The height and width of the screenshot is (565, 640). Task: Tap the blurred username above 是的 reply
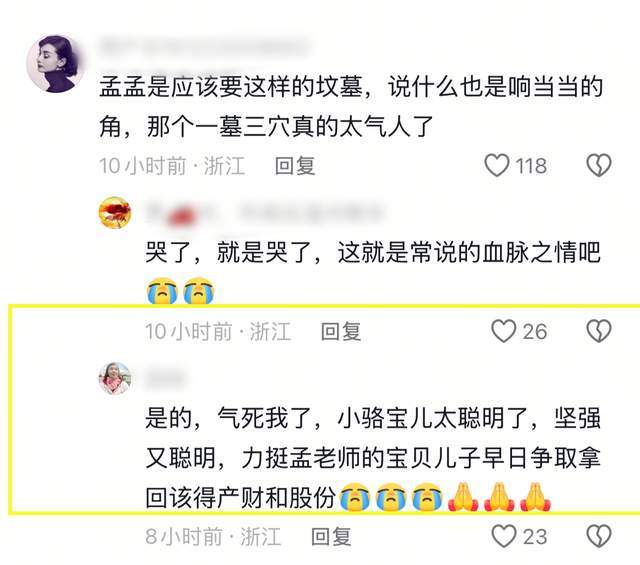[165, 378]
